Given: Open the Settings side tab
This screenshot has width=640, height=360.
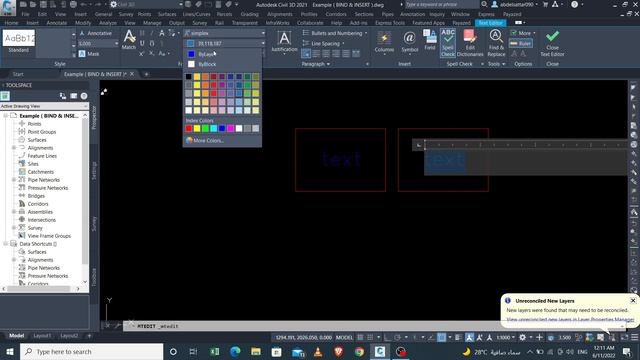Looking at the screenshot, I should (x=94, y=171).
